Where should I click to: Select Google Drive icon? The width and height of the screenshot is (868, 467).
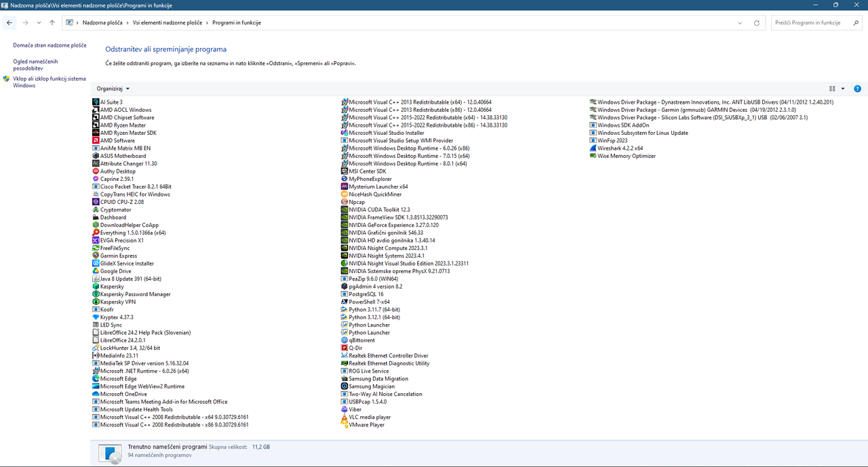click(95, 271)
